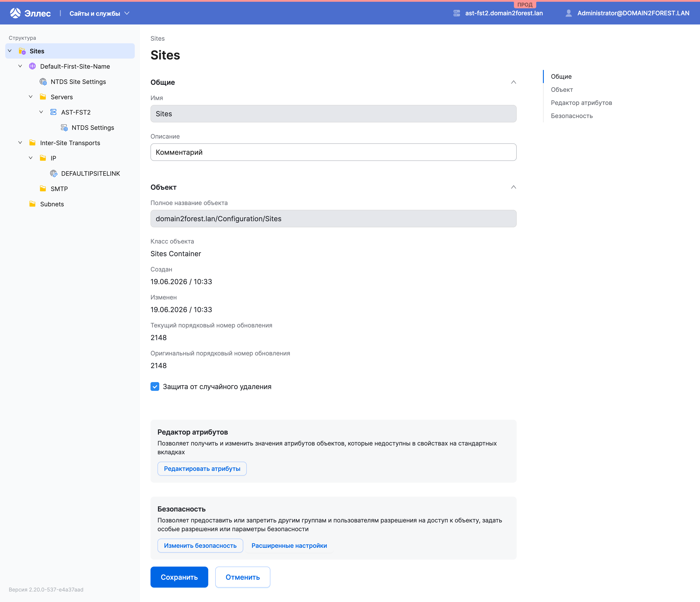
Task: Click the Subnets folder icon
Action: point(32,204)
